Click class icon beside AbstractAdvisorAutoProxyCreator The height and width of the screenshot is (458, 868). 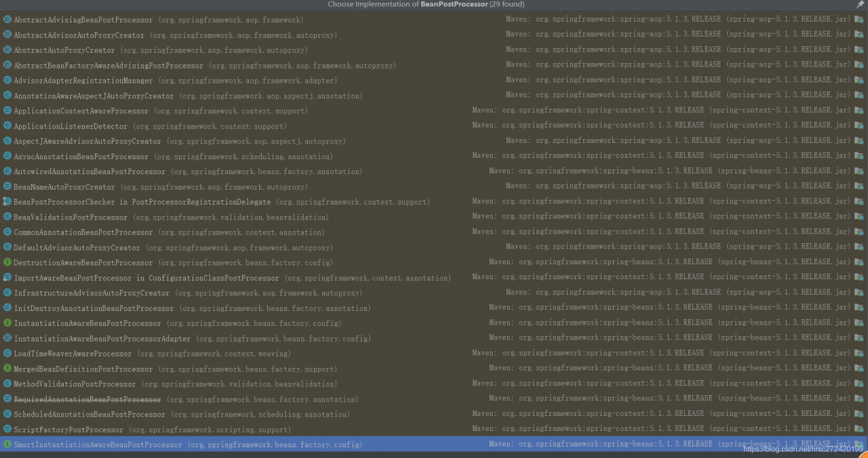pyautogui.click(x=7, y=35)
